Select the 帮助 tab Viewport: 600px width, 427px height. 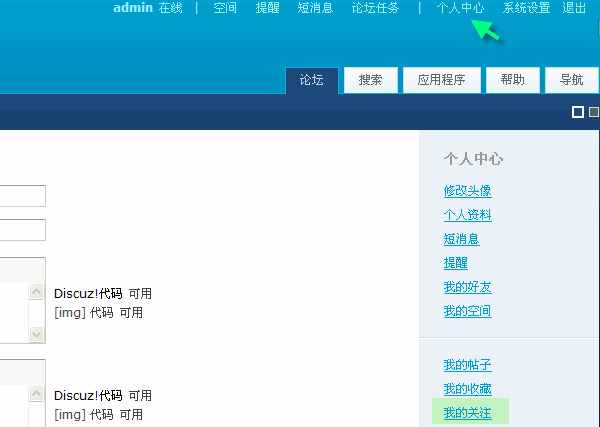[512, 80]
